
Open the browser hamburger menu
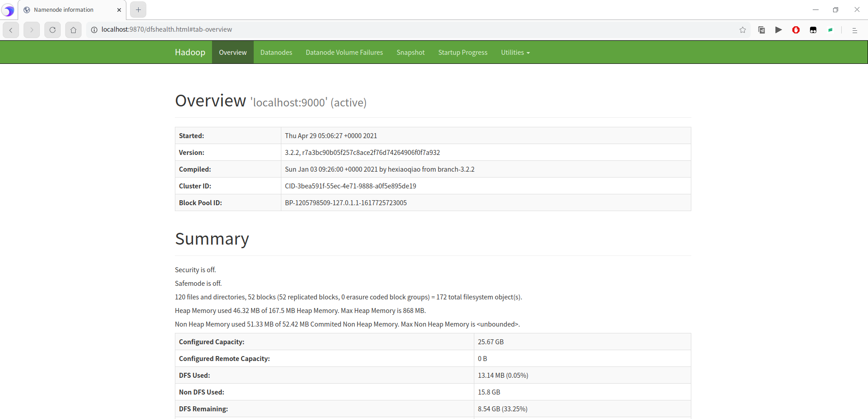855,30
